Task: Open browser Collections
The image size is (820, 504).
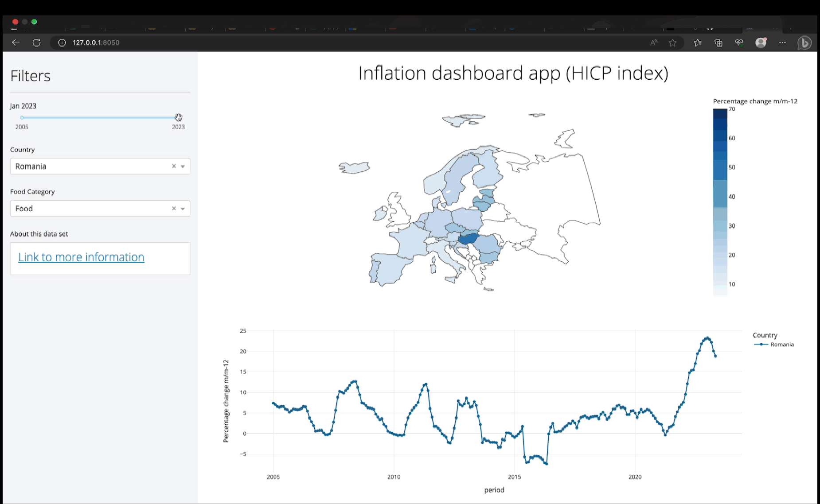Action: (x=718, y=43)
